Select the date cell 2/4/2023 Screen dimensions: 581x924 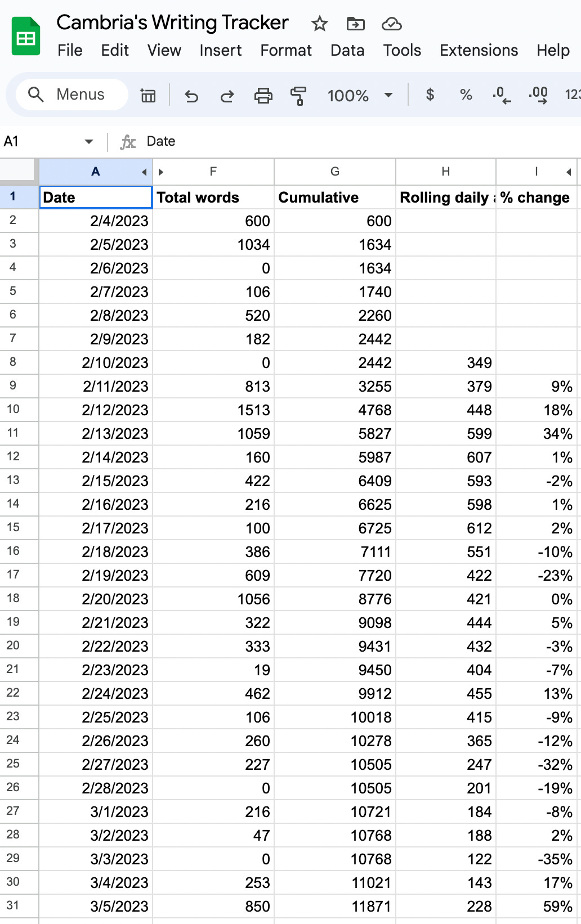click(x=96, y=221)
